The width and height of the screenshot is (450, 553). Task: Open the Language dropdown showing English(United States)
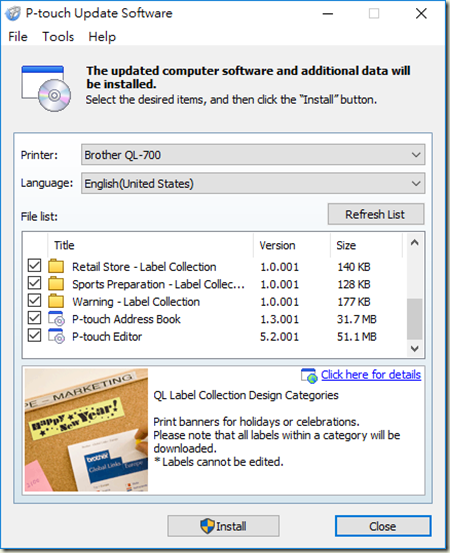[253, 183]
